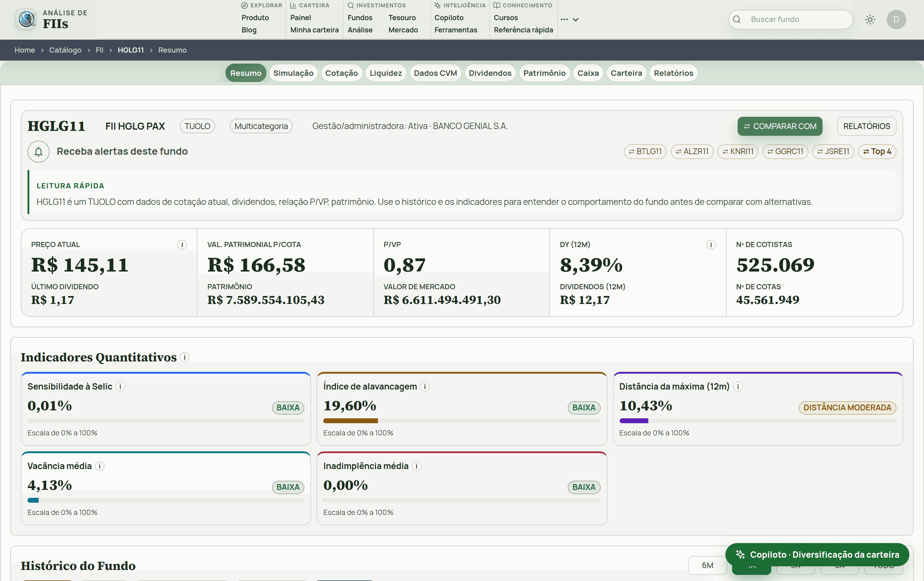924x581 pixels.
Task: Switch to the Simulação tab
Action: [x=293, y=73]
